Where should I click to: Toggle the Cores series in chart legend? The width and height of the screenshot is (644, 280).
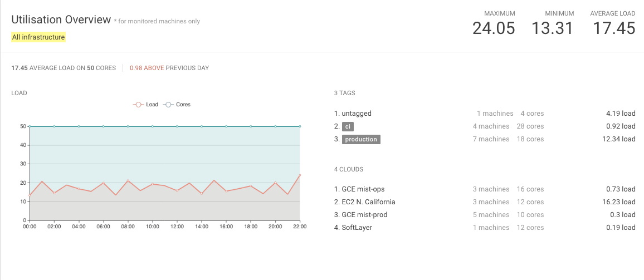pos(177,105)
